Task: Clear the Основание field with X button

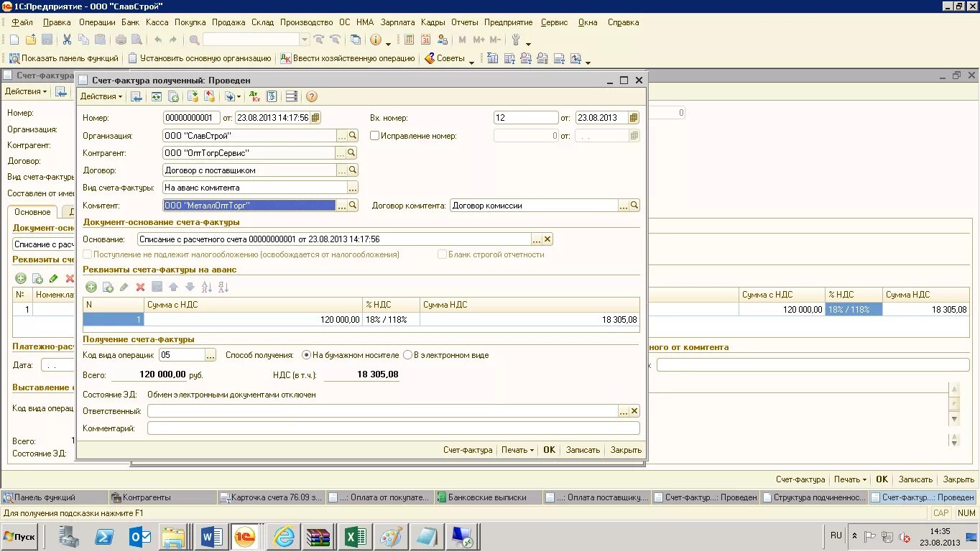Action: (547, 239)
